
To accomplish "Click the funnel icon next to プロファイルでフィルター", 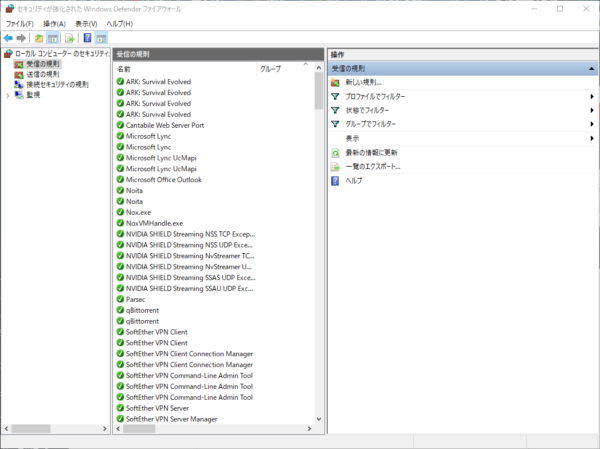I will [335, 96].
